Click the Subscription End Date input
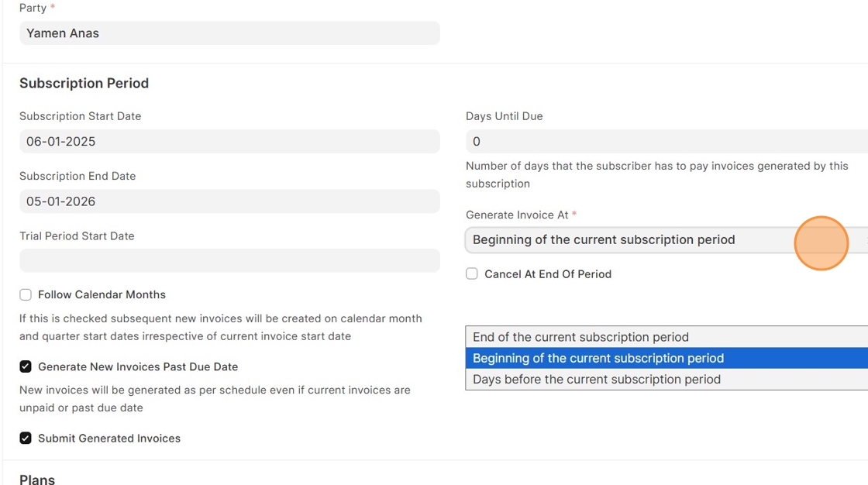The width and height of the screenshot is (868, 485). click(229, 201)
